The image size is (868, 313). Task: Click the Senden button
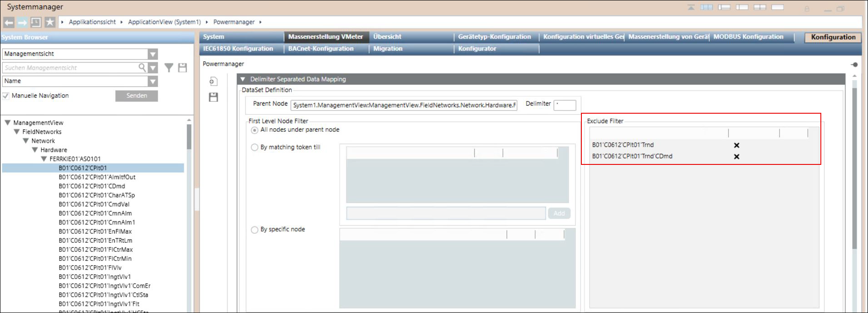click(137, 96)
